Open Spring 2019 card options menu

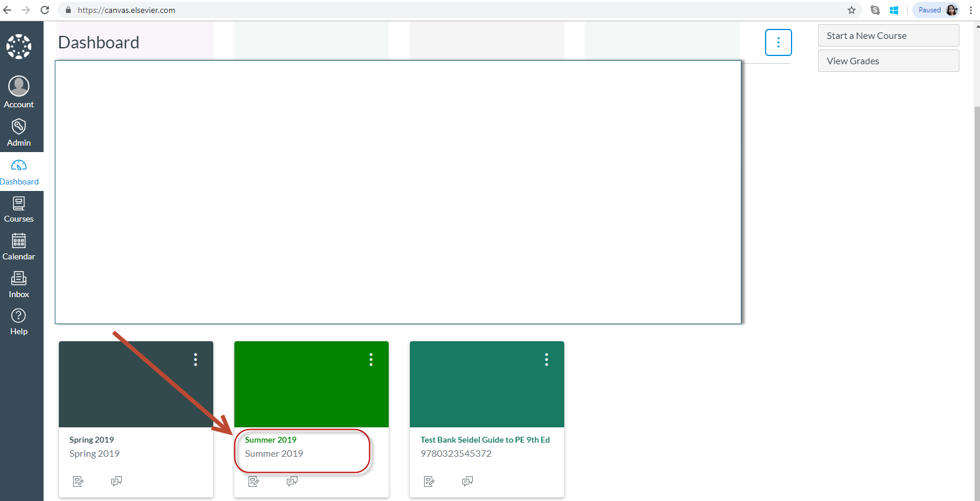(196, 360)
